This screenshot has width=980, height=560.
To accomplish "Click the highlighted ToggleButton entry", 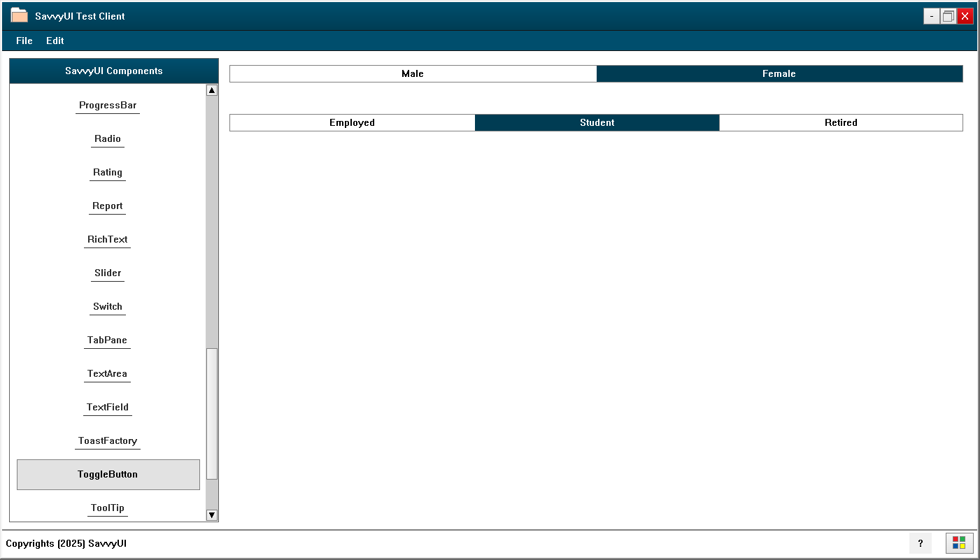I will point(108,474).
